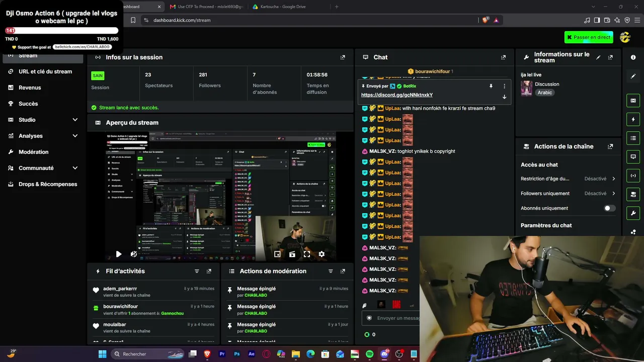Expand the Communauté sidebar section

[75, 168]
